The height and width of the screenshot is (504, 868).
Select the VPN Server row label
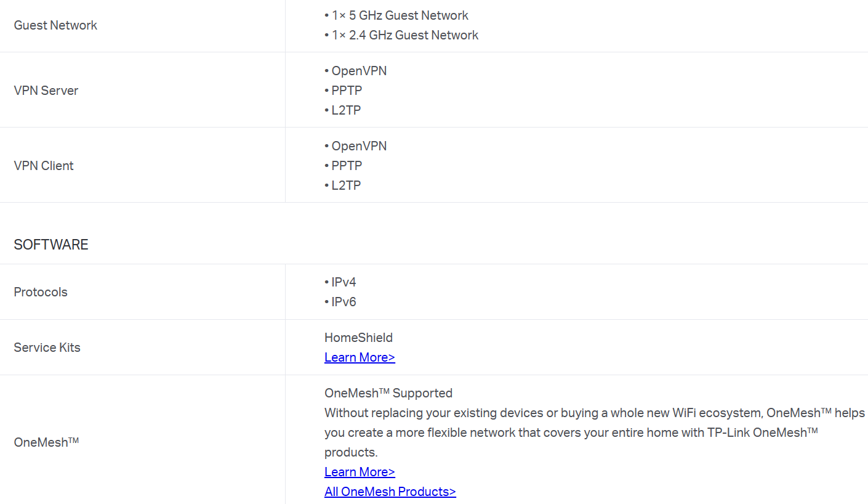(46, 91)
